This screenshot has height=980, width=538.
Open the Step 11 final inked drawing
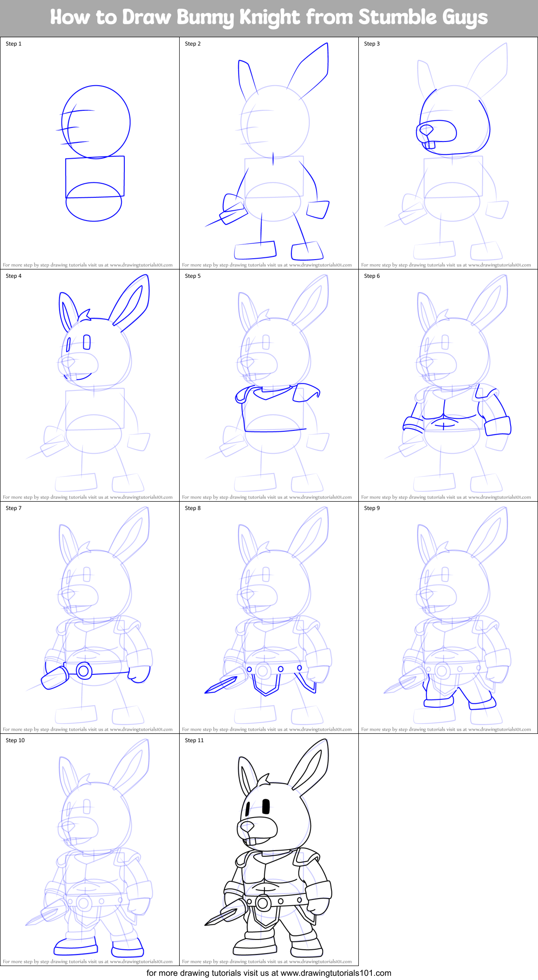(x=269, y=850)
